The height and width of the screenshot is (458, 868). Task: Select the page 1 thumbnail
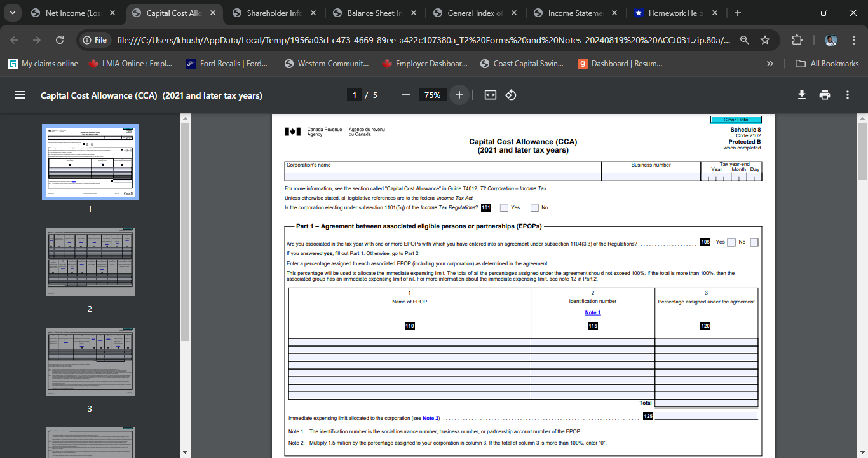tap(90, 162)
